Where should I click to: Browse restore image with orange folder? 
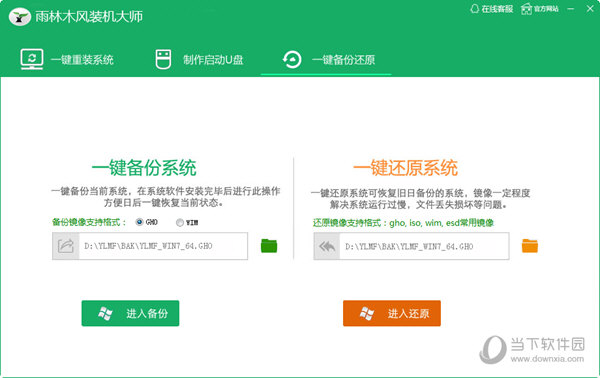tap(530, 246)
